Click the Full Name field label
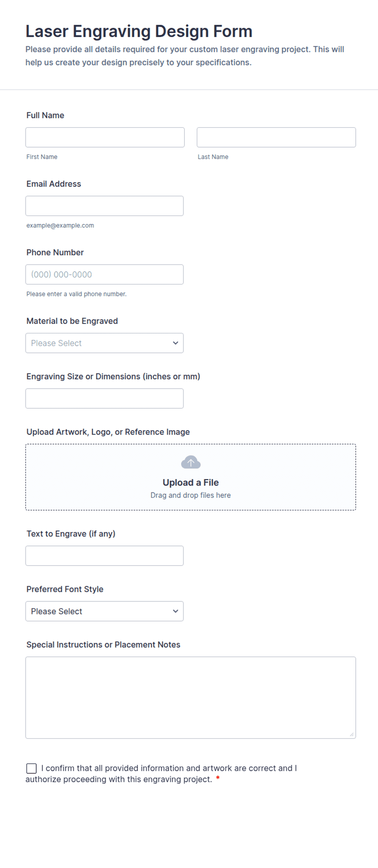 (45, 115)
